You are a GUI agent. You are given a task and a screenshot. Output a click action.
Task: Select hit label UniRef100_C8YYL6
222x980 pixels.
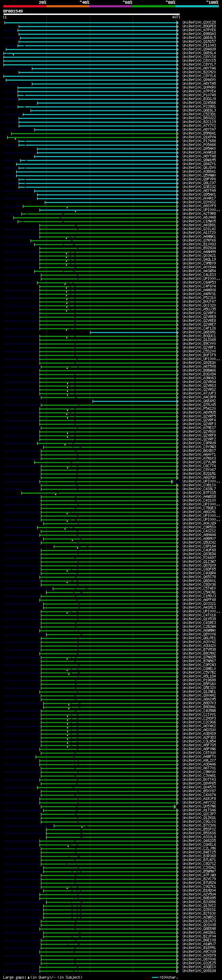tap(199, 76)
